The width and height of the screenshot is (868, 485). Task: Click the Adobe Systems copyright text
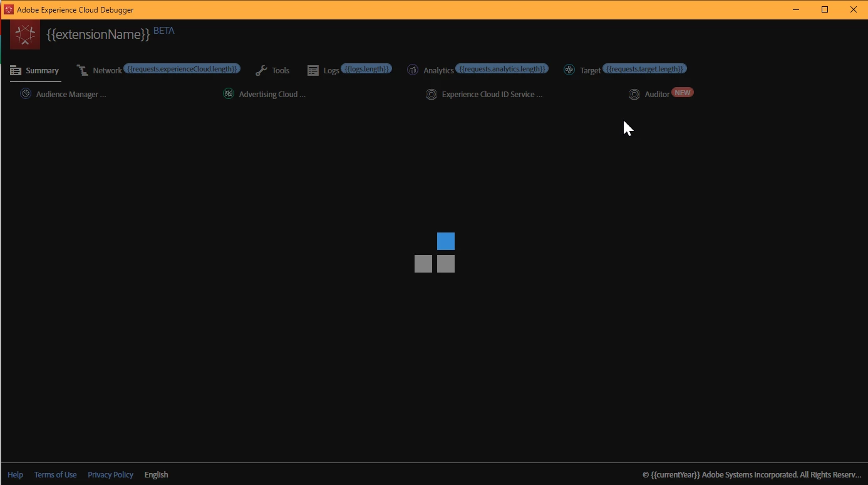(752, 475)
